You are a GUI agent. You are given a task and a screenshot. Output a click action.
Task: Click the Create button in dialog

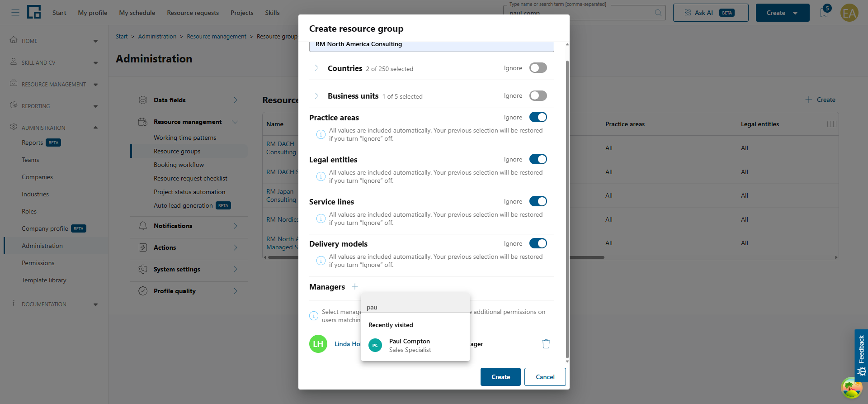click(500, 377)
